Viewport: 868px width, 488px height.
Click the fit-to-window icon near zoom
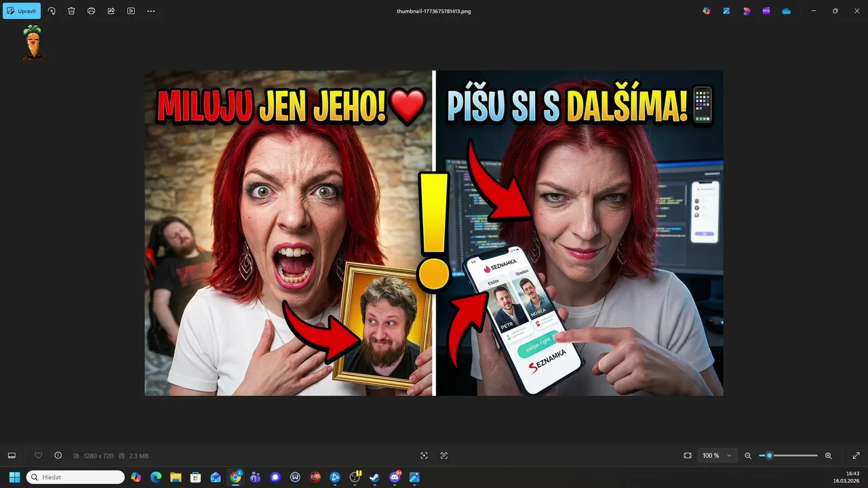[x=688, y=455]
